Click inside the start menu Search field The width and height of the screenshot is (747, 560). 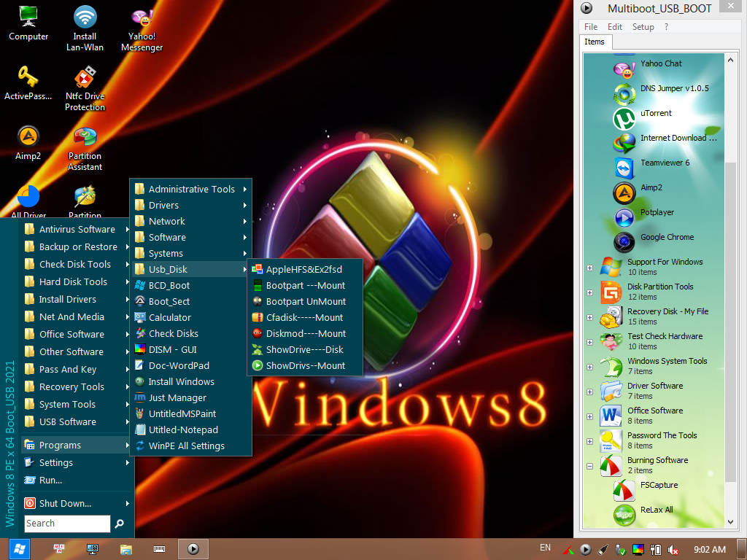(67, 524)
